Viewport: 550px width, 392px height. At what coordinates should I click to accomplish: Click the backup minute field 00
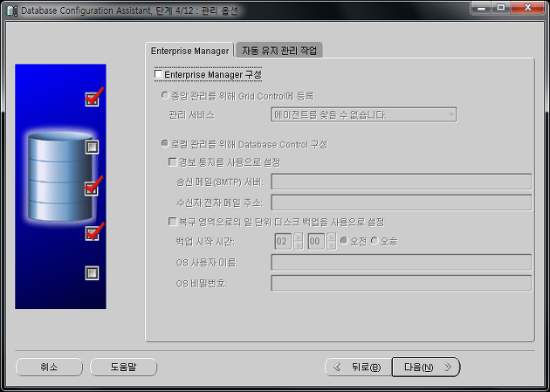316,241
